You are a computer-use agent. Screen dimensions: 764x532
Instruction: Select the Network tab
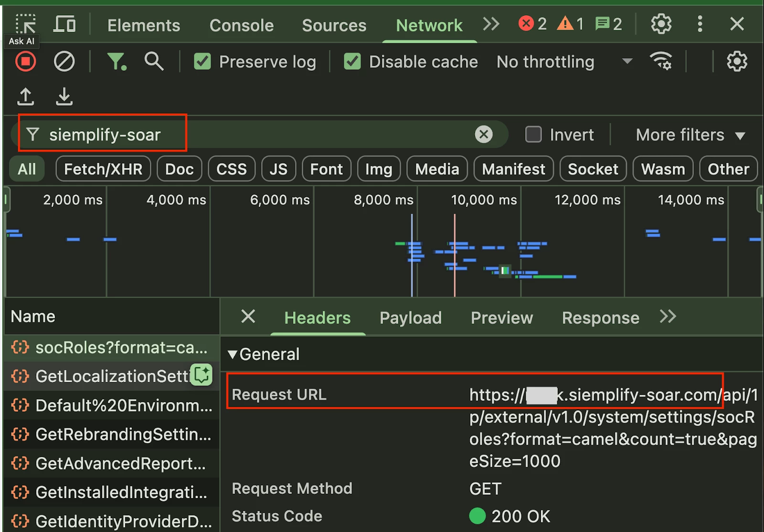coord(429,25)
